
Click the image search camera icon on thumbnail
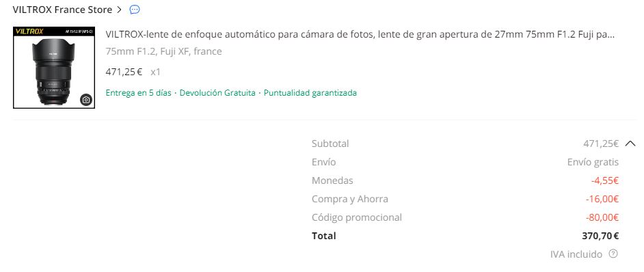coord(86,99)
